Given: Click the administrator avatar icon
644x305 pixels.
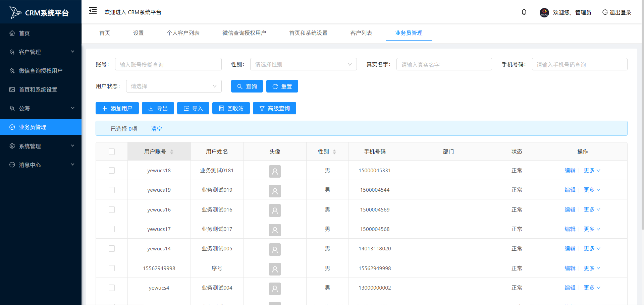Looking at the screenshot, I should 544,12.
